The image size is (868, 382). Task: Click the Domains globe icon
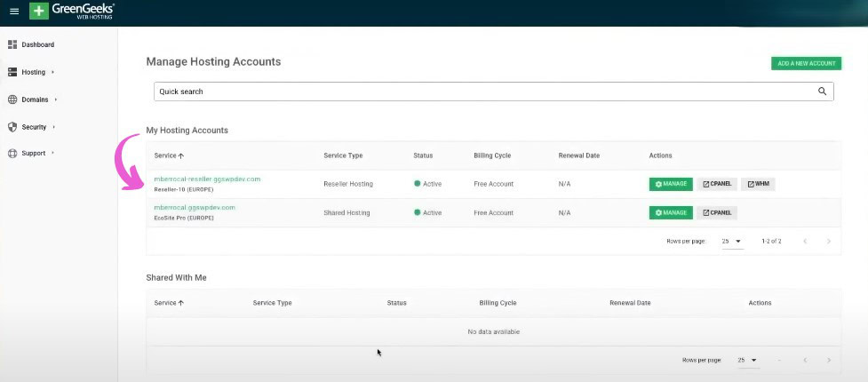pos(12,99)
